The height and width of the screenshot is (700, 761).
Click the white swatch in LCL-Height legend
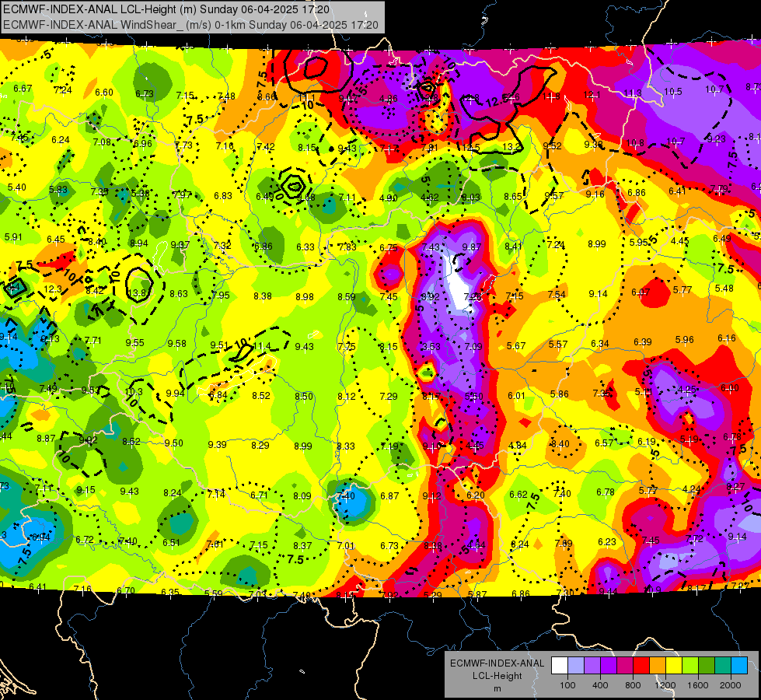[560, 666]
